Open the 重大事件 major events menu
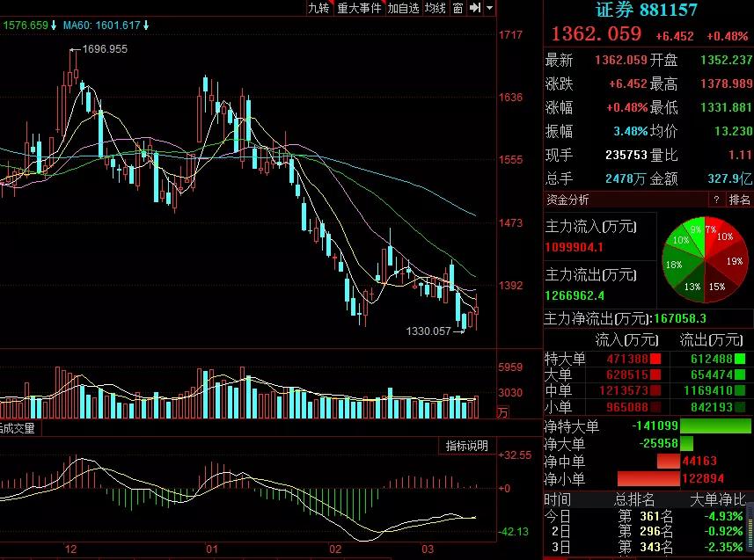This screenshot has height=560, width=754. (x=359, y=8)
